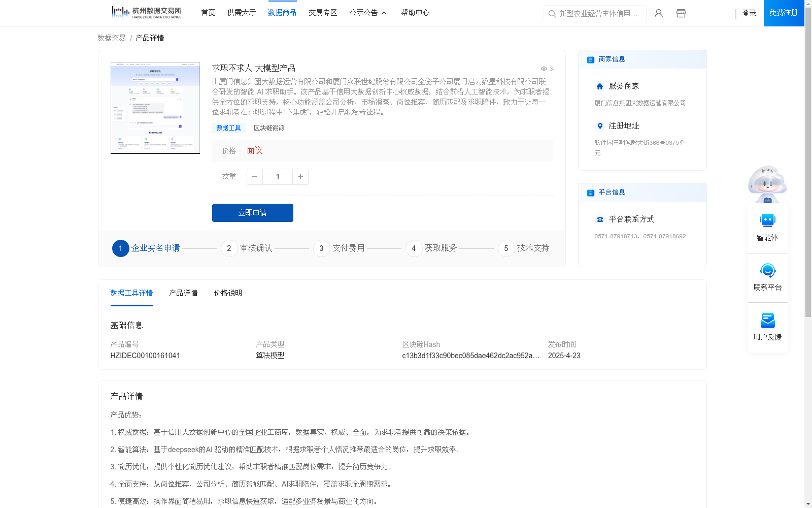The width and height of the screenshot is (812, 508).
Task: Open the user profile icon
Action: (x=659, y=13)
